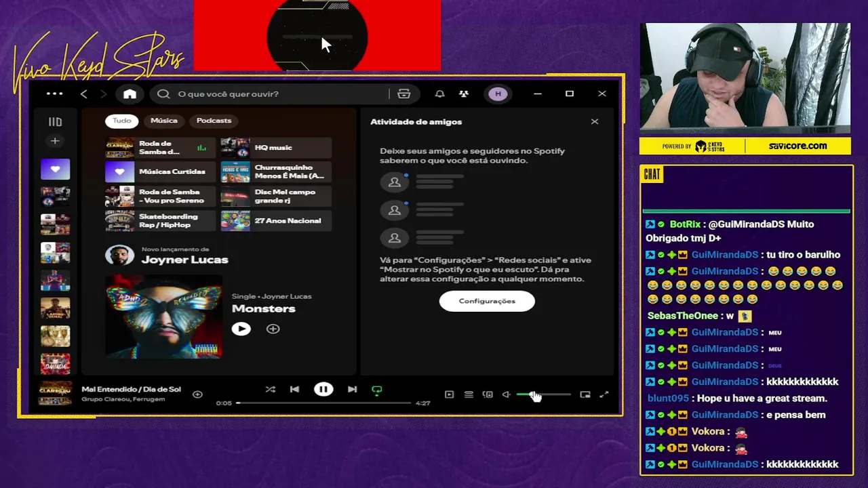Viewport: 868px width, 488px height.
Task: Skip to previous track
Action: (x=294, y=390)
